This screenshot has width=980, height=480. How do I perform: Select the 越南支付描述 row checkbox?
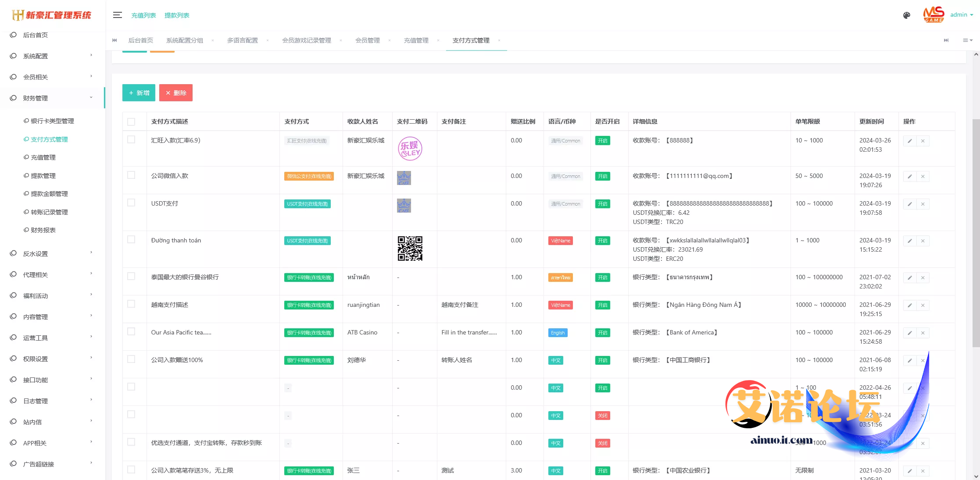[131, 304]
